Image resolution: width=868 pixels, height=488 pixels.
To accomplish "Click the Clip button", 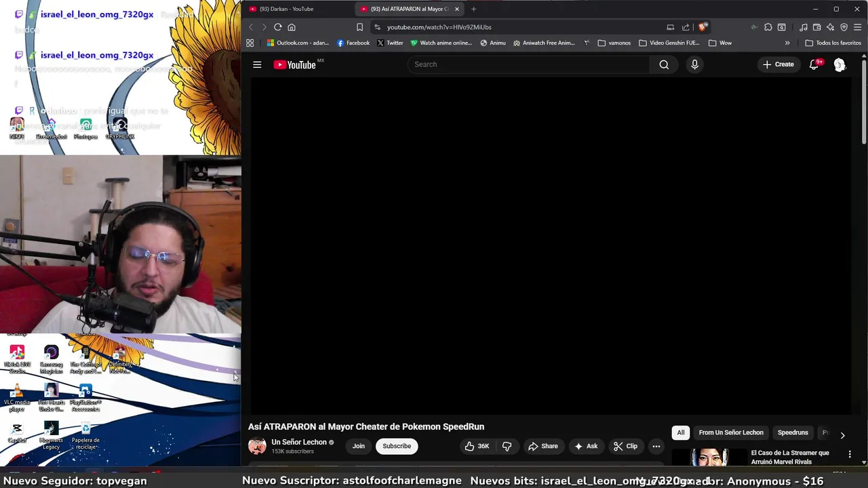I will point(625,446).
